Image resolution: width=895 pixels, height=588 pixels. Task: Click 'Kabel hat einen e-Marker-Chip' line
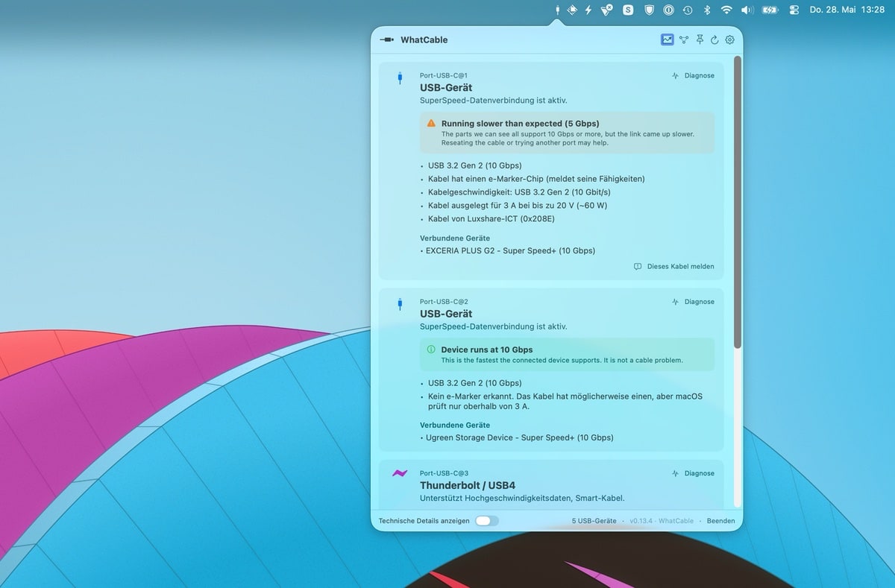[536, 179]
